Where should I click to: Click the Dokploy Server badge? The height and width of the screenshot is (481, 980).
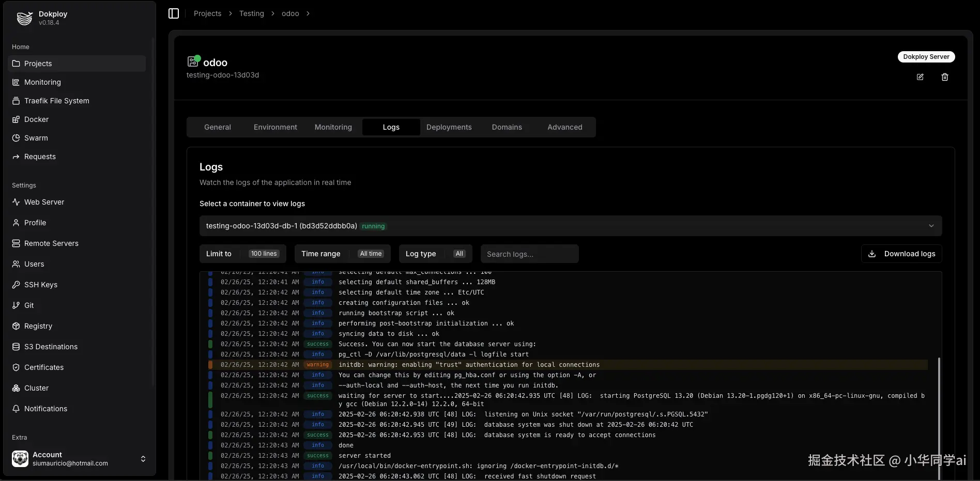[926, 57]
